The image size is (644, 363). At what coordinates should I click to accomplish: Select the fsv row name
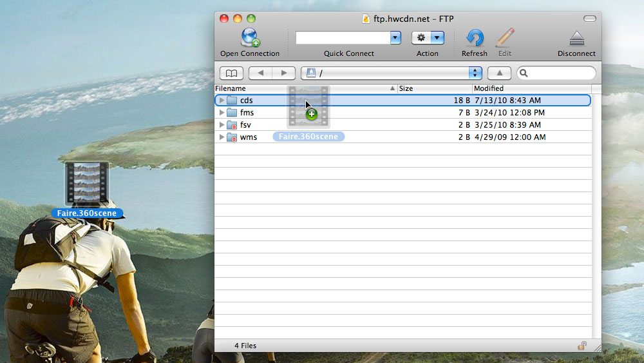pyautogui.click(x=245, y=125)
